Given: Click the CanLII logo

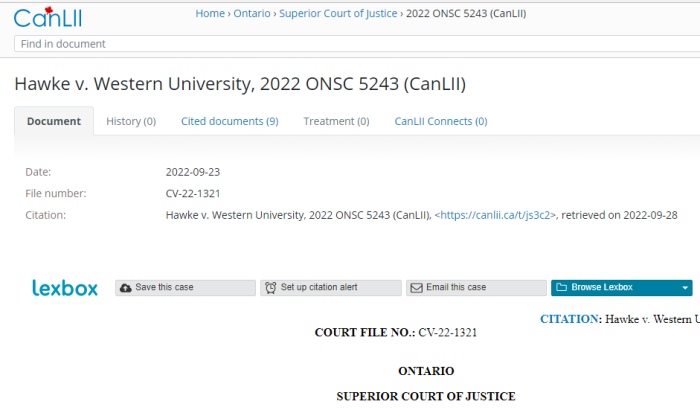Looking at the screenshot, I should [48, 18].
